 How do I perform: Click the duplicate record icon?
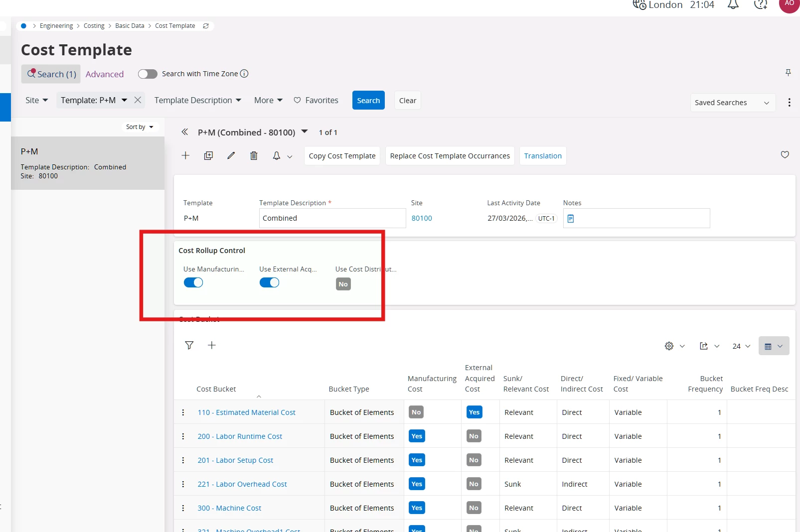click(208, 155)
